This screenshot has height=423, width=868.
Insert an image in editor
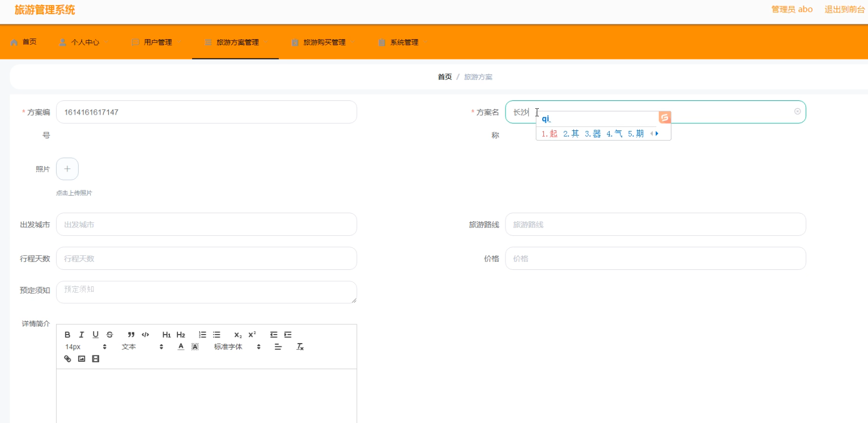(82, 358)
